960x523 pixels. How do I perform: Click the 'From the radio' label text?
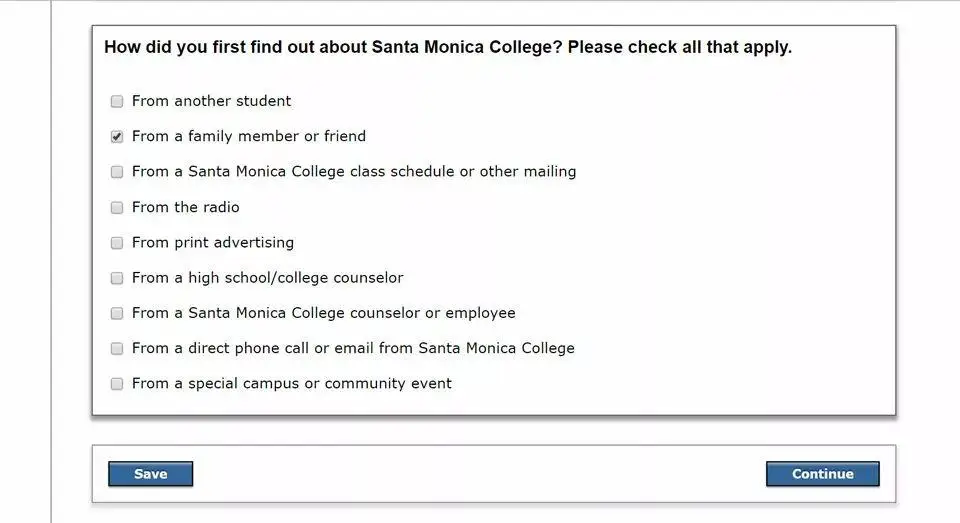point(186,207)
